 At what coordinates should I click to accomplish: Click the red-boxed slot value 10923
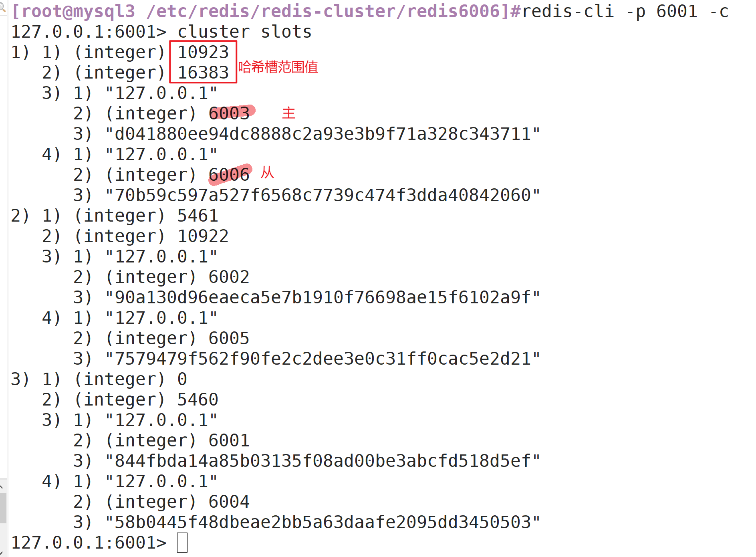[203, 52]
